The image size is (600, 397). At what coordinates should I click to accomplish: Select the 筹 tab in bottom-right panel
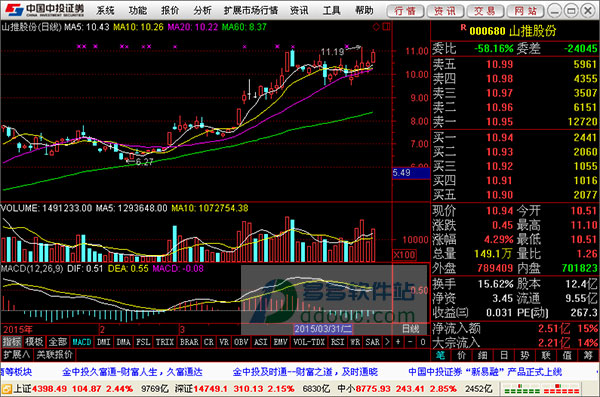[x=588, y=356]
